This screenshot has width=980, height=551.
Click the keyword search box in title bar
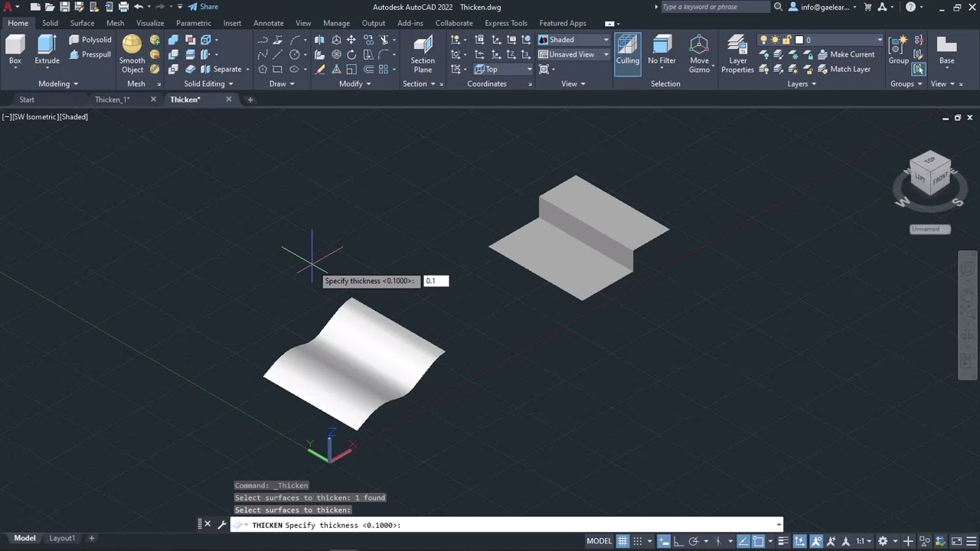point(715,7)
